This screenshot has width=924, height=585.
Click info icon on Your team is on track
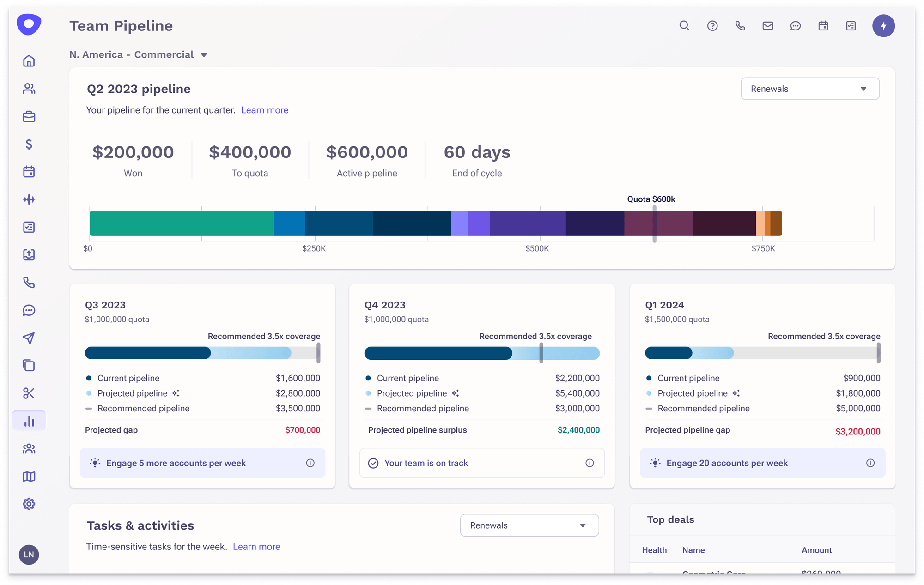[590, 463]
